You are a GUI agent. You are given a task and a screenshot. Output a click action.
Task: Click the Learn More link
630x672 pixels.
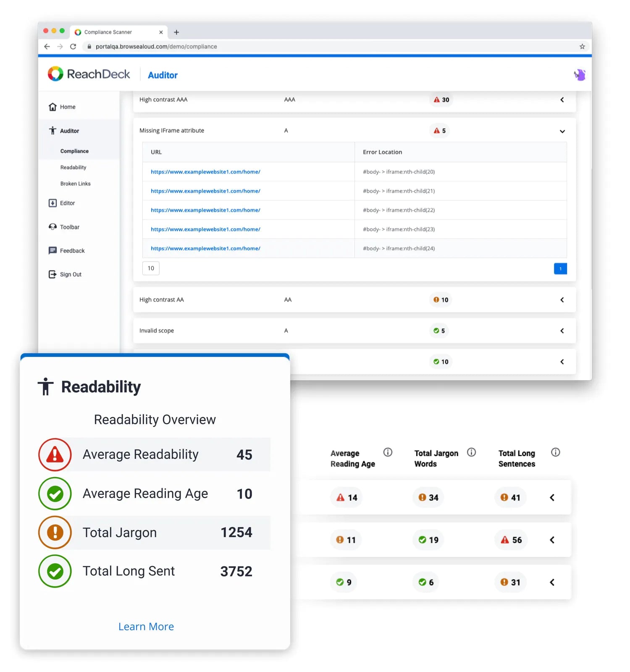[146, 627]
